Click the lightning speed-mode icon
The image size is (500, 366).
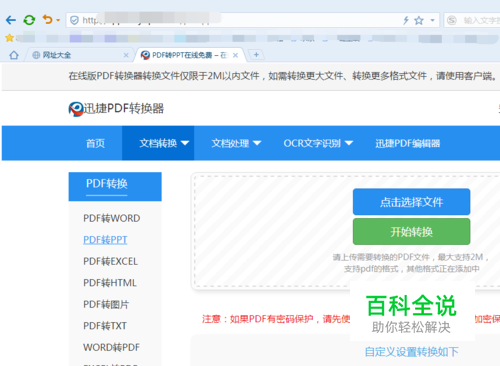(406, 21)
